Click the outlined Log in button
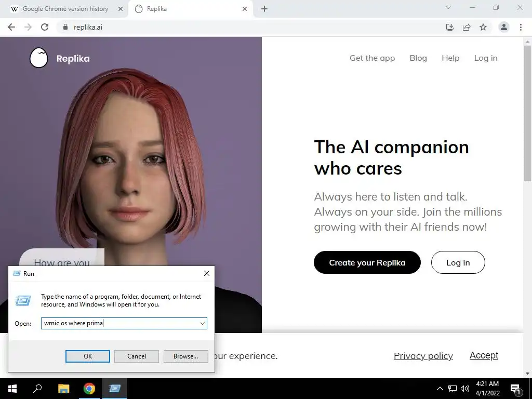Screen dimensions: 532x399 coord(458,262)
